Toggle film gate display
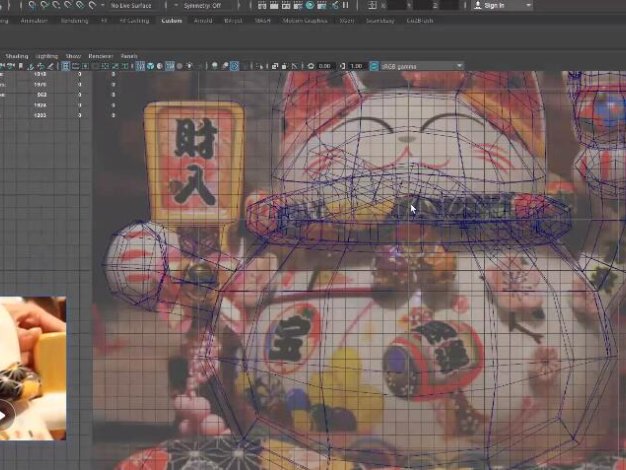The width and height of the screenshot is (626, 470). coord(75,66)
